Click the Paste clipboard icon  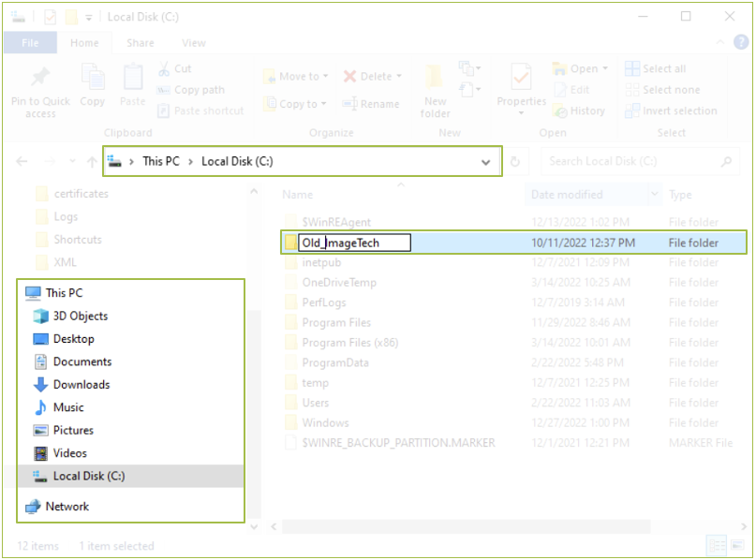point(133,79)
